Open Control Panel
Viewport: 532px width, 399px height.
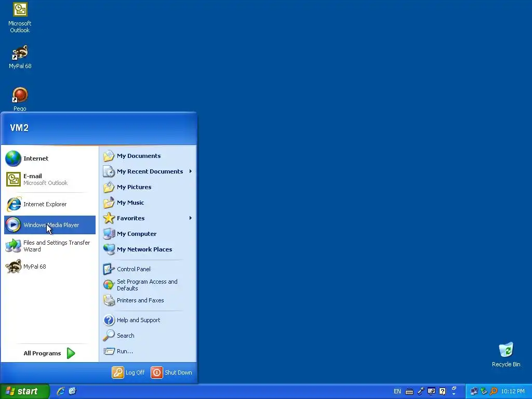pos(148,269)
